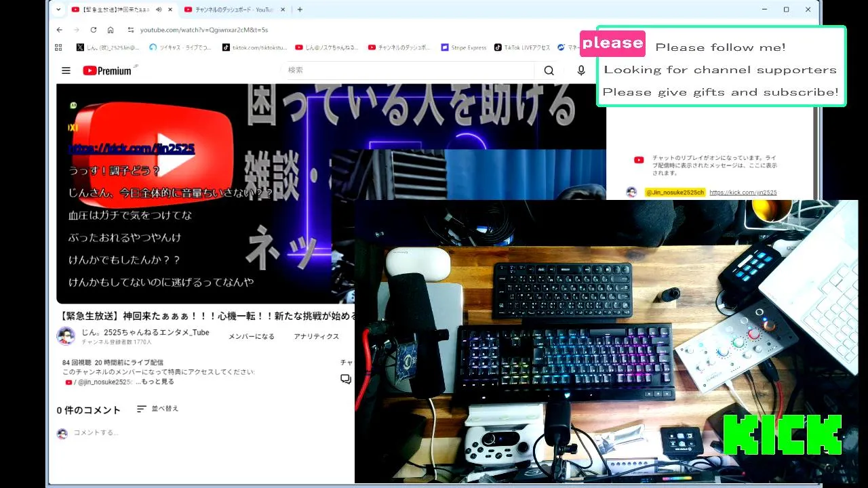Viewport: 868px width, 488px height.
Task: Open the browser home page icon
Action: pos(111,30)
